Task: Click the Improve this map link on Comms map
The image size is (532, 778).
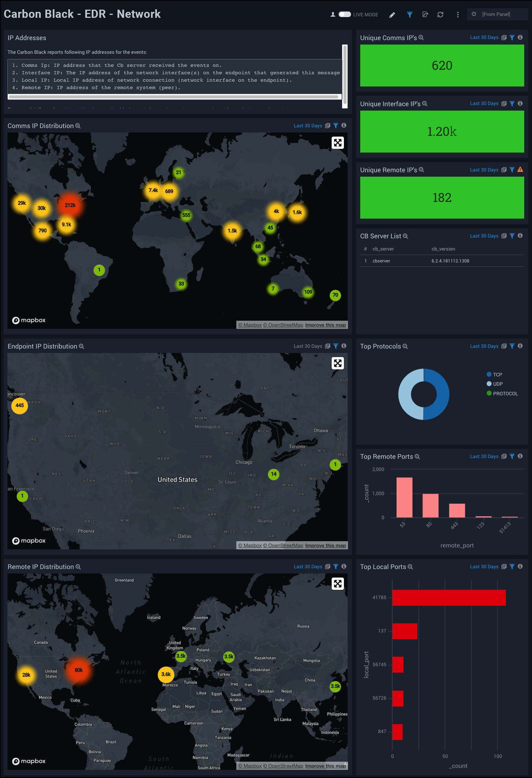Action: coord(325,325)
